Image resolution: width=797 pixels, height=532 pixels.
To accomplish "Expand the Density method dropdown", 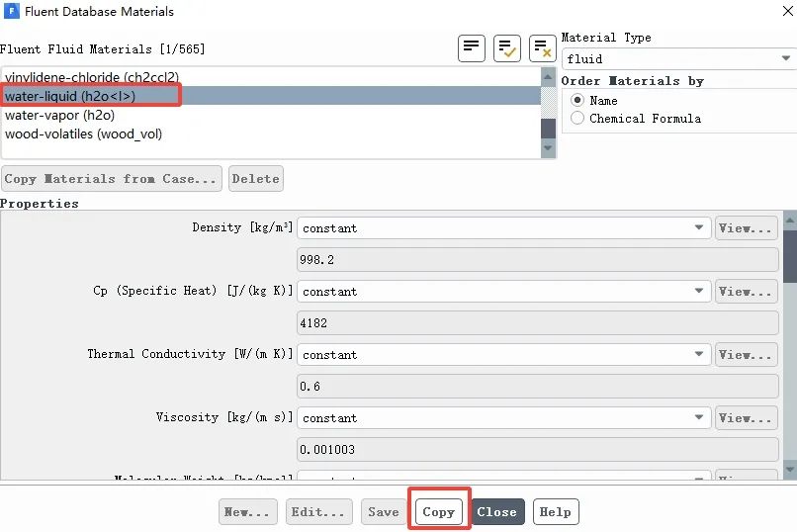I will tap(503, 228).
